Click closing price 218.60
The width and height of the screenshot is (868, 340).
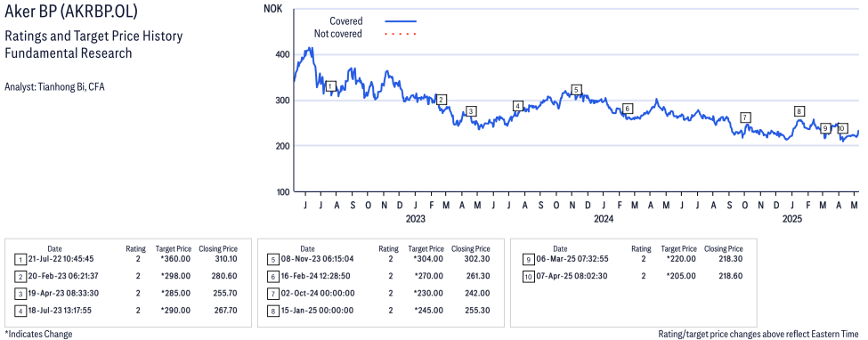731,276
